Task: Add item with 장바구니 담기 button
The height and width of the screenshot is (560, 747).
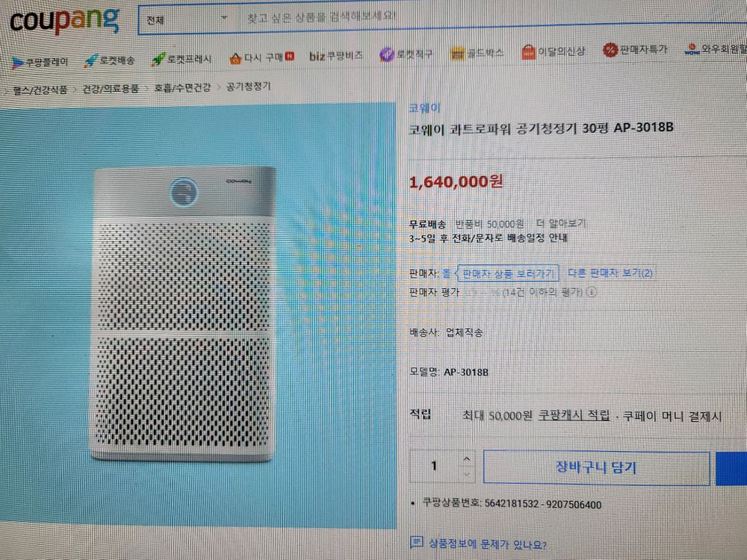Action: [596, 467]
